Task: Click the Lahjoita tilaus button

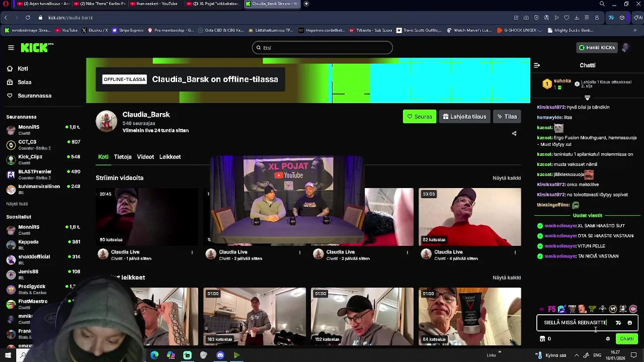Action: pyautogui.click(x=464, y=117)
